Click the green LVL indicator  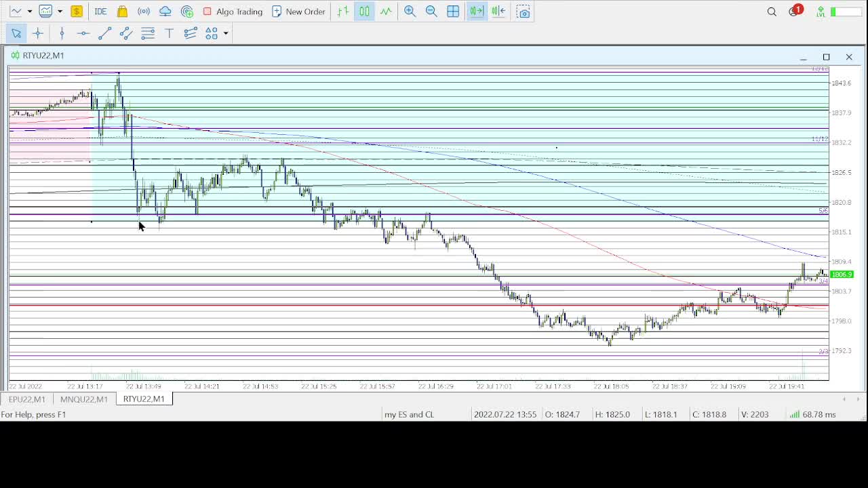coord(821,12)
